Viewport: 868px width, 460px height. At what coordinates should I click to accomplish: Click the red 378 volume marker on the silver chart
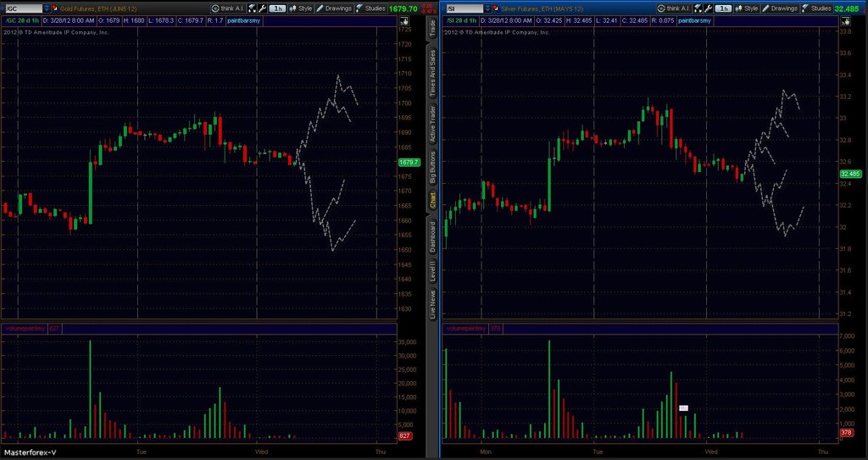(x=846, y=432)
